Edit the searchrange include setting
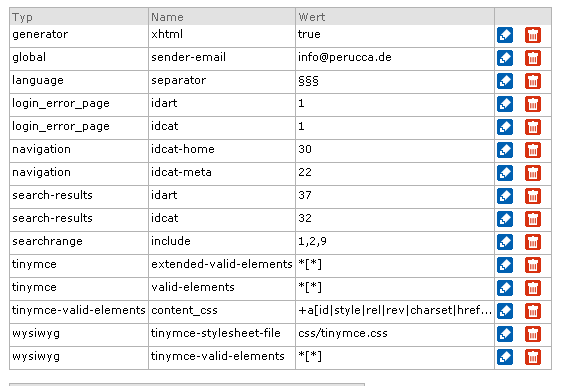 tap(505, 242)
